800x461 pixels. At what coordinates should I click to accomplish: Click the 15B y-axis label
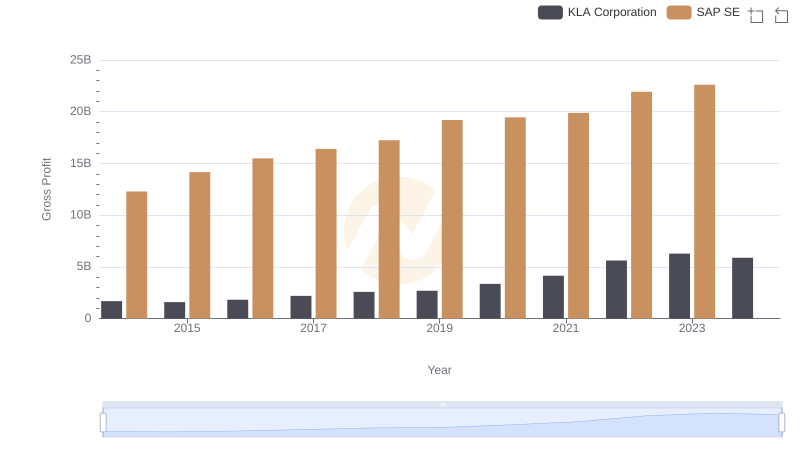(x=81, y=163)
